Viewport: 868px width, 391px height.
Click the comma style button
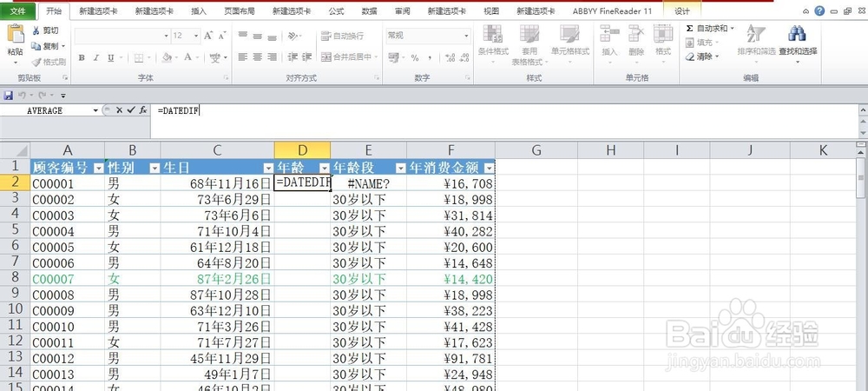coord(430,57)
